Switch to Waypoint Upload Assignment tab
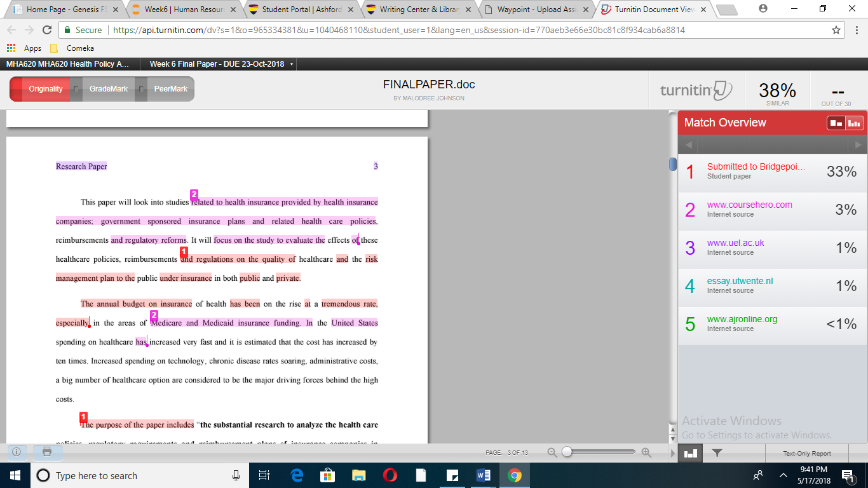 pos(537,10)
